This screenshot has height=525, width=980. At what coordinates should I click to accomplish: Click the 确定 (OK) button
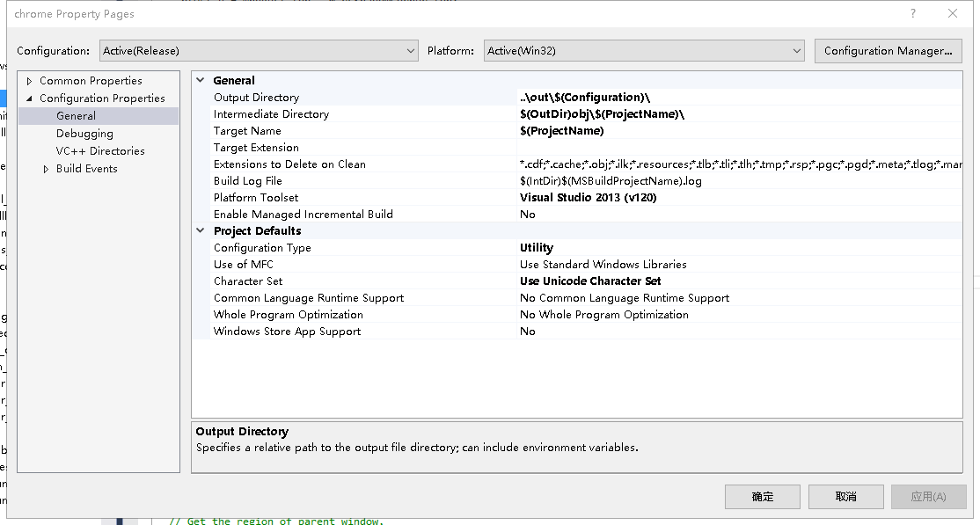pos(763,497)
